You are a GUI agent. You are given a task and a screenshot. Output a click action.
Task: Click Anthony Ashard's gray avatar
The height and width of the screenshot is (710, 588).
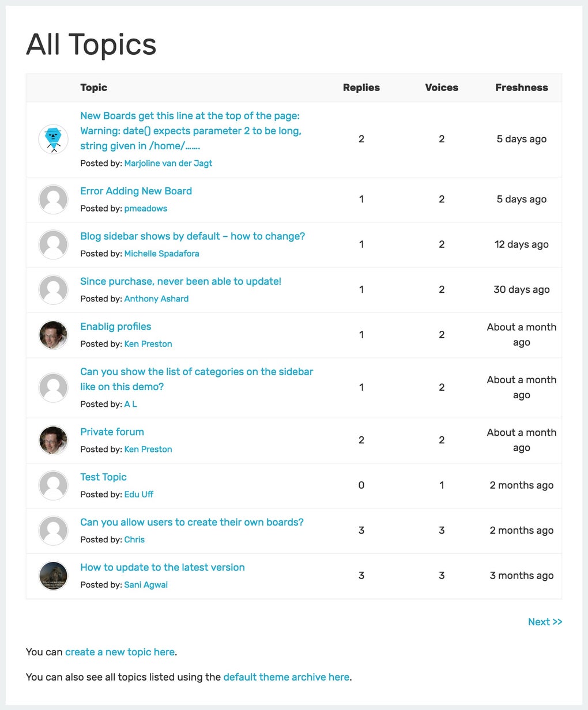point(53,290)
